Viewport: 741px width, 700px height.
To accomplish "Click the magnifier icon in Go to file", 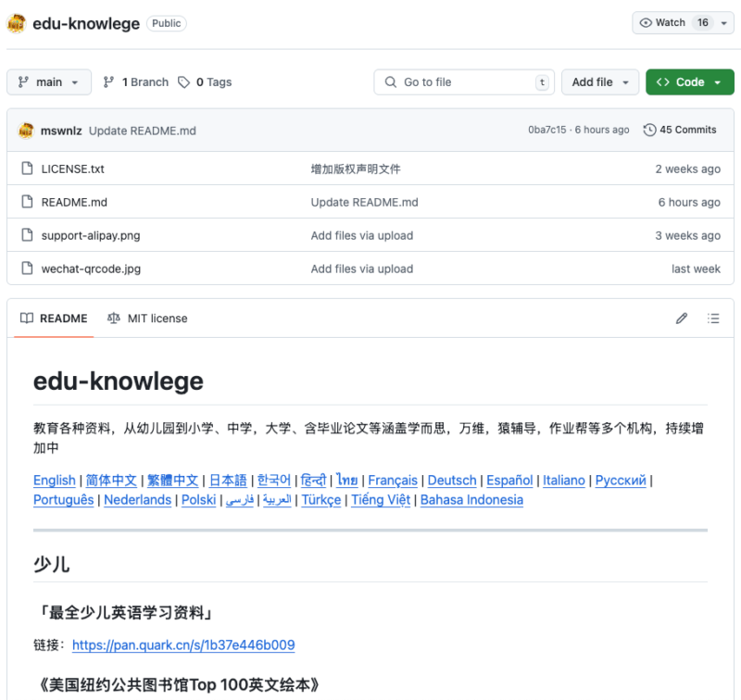I will click(390, 81).
